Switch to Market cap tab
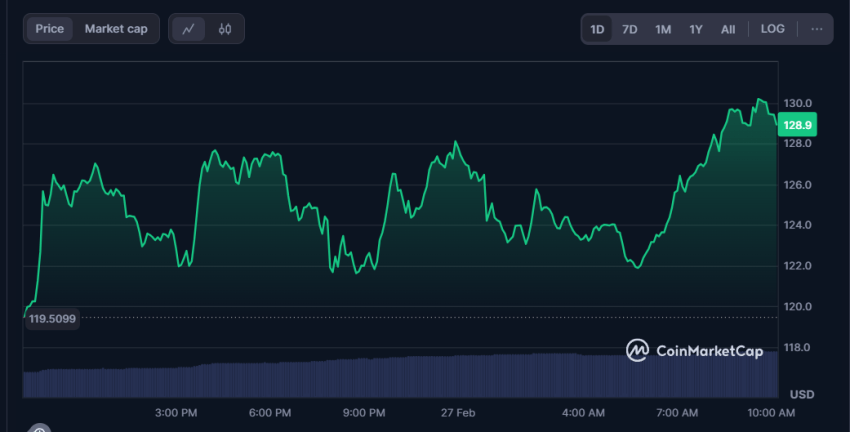The height and width of the screenshot is (432, 850). pyautogui.click(x=116, y=29)
